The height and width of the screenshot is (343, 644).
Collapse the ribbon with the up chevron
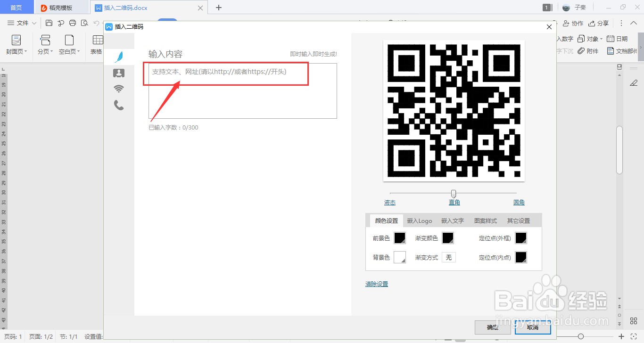click(635, 23)
